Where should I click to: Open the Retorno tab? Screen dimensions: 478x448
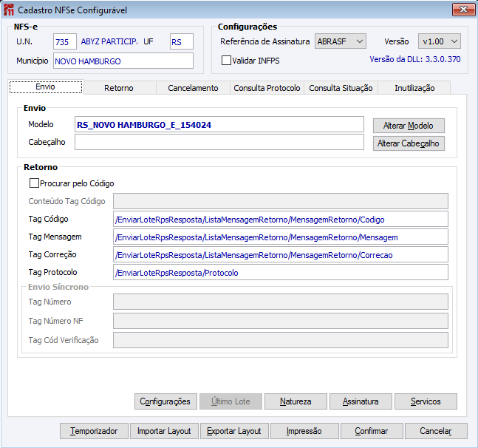[119, 88]
